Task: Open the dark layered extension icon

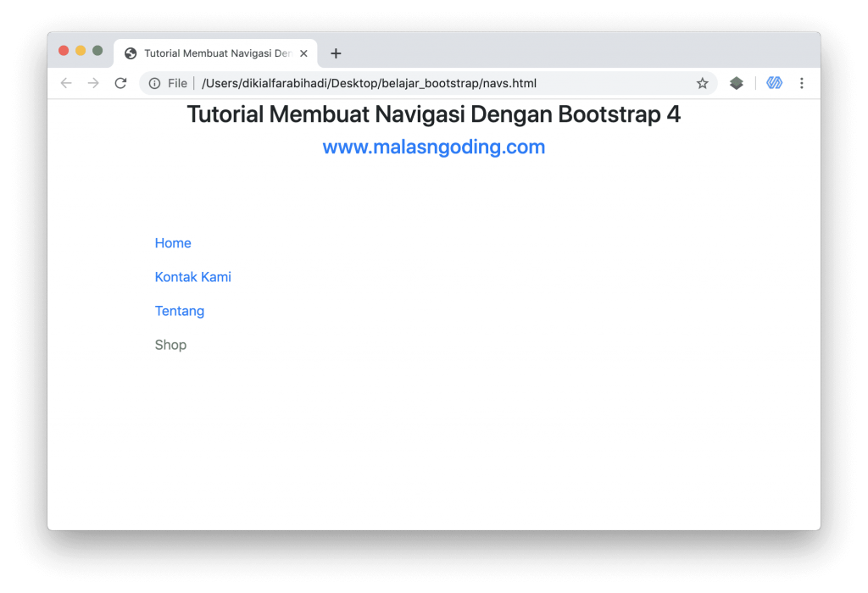Action: tap(737, 83)
